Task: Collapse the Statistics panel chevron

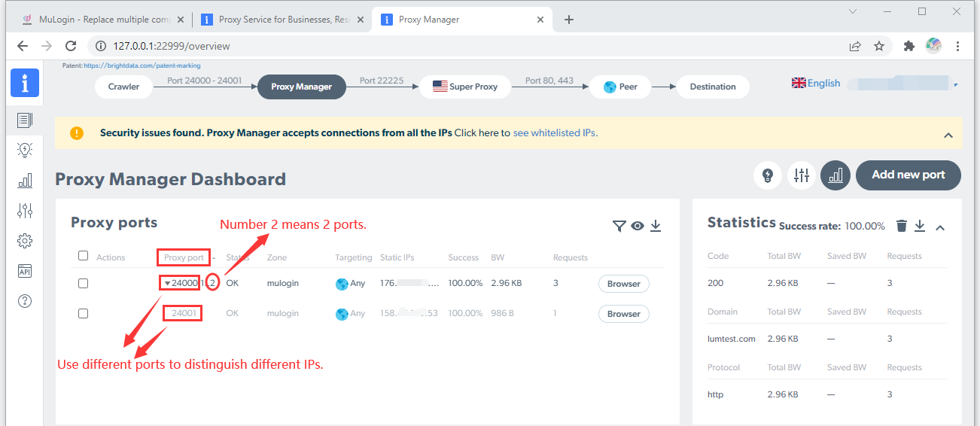Action: pyautogui.click(x=940, y=227)
